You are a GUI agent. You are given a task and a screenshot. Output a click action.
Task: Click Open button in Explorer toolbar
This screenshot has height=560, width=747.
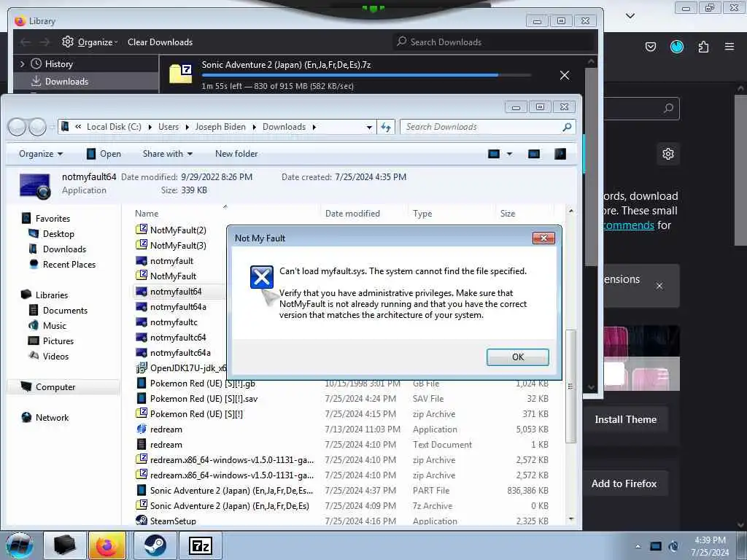104,154
